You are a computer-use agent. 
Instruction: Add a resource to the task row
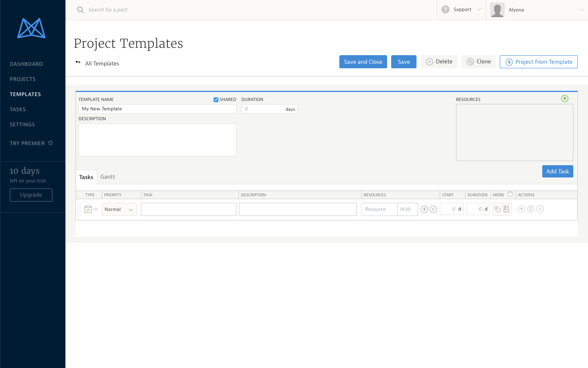(x=424, y=209)
